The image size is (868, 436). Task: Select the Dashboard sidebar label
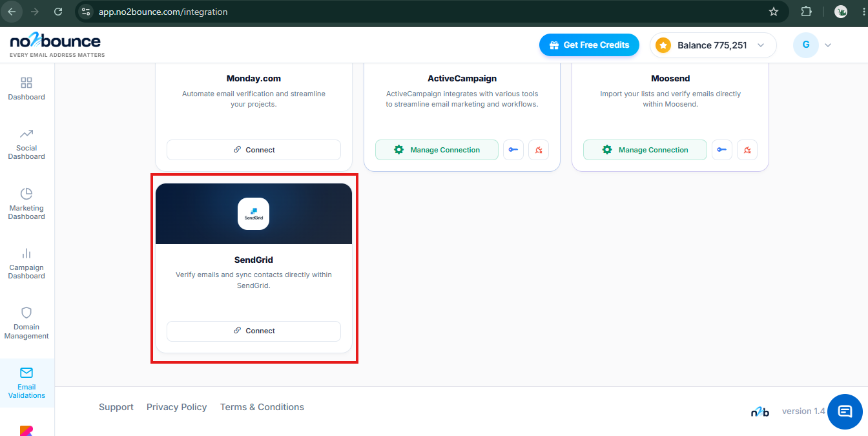coord(26,97)
